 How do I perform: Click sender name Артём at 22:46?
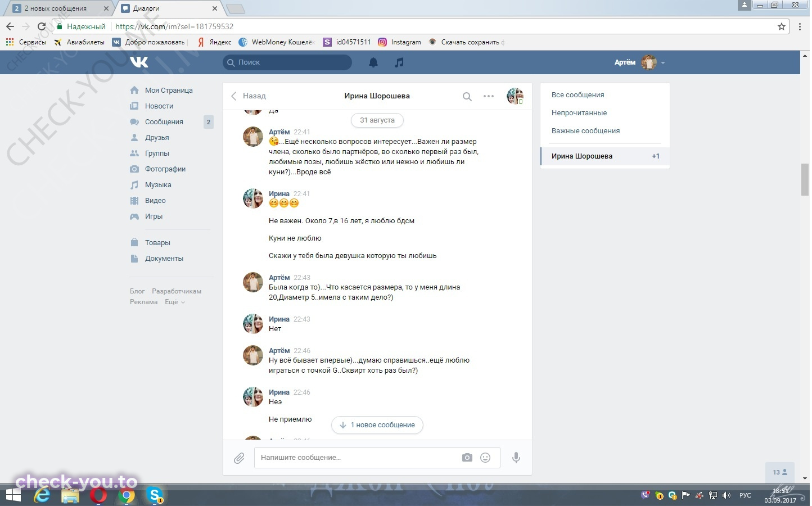coord(279,351)
